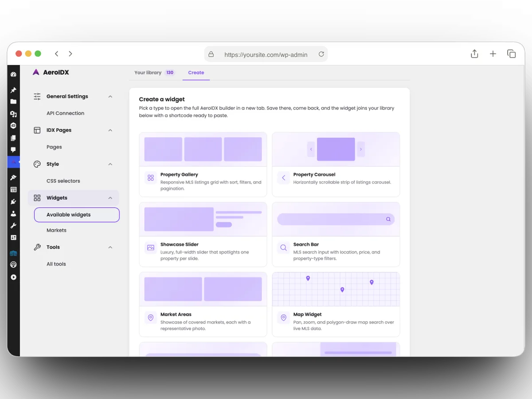Click the Map Widget pin icon

pos(284,317)
